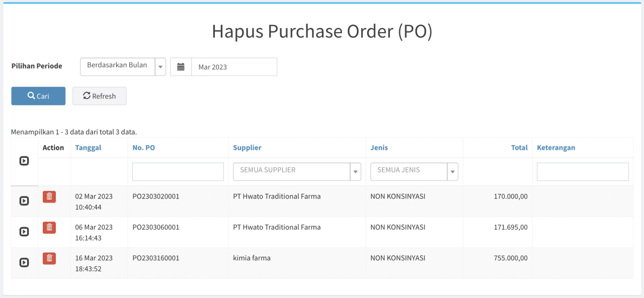Sort table by Tanggal column
This screenshot has width=644, height=298.
pos(88,148)
